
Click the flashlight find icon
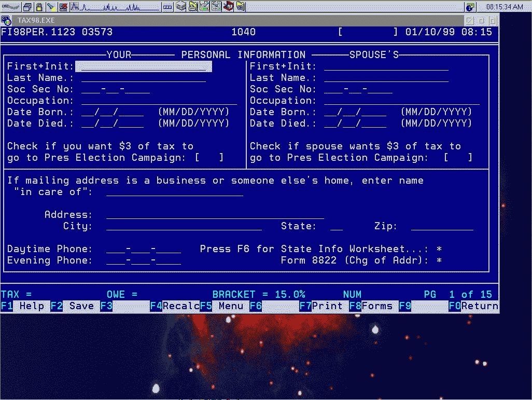[51, 7]
